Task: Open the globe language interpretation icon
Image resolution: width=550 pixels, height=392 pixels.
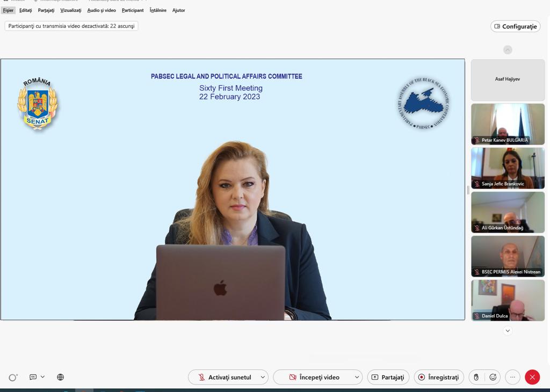Action: click(60, 377)
